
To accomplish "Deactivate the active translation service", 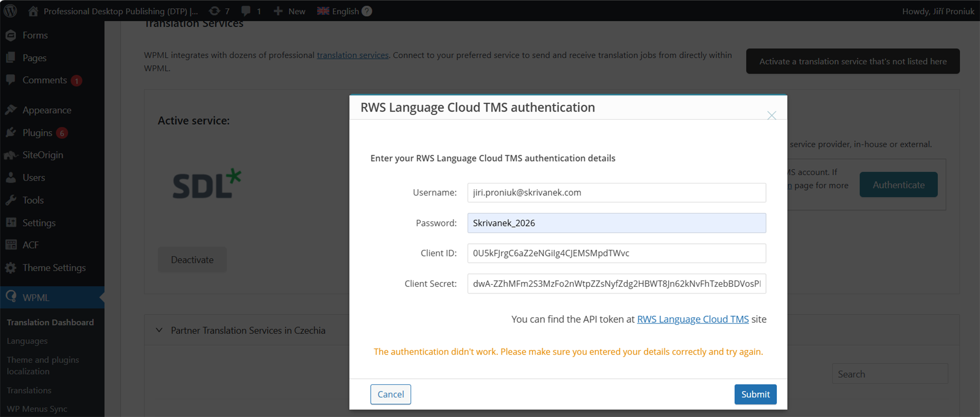I will [192, 260].
